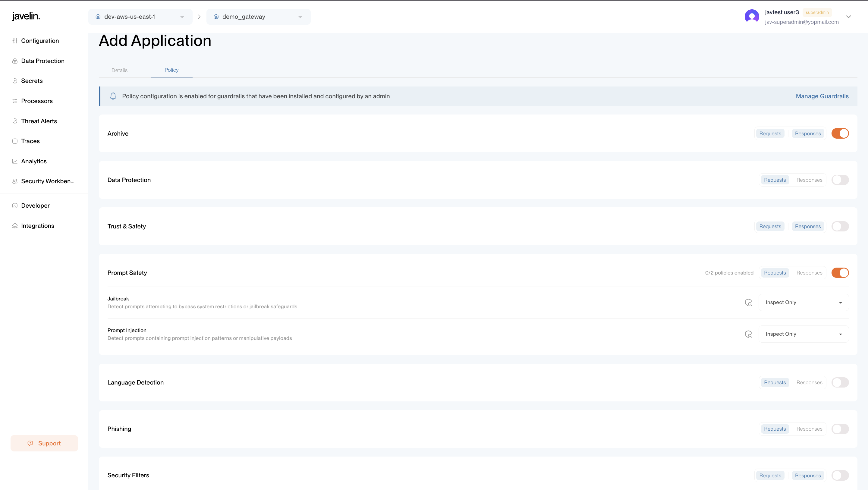868x490 pixels.
Task: Click the Integrations icon
Action: pyautogui.click(x=15, y=226)
